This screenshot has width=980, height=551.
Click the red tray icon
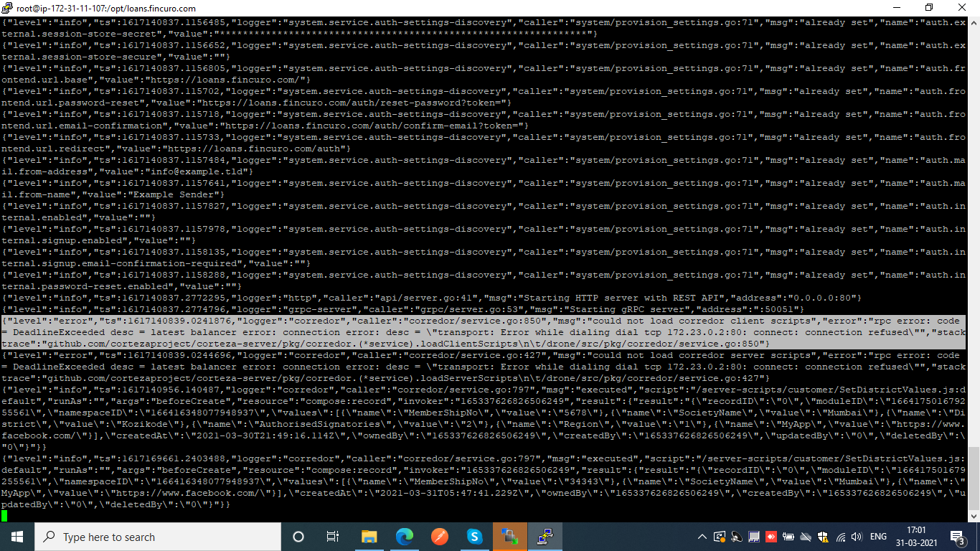pos(771,537)
